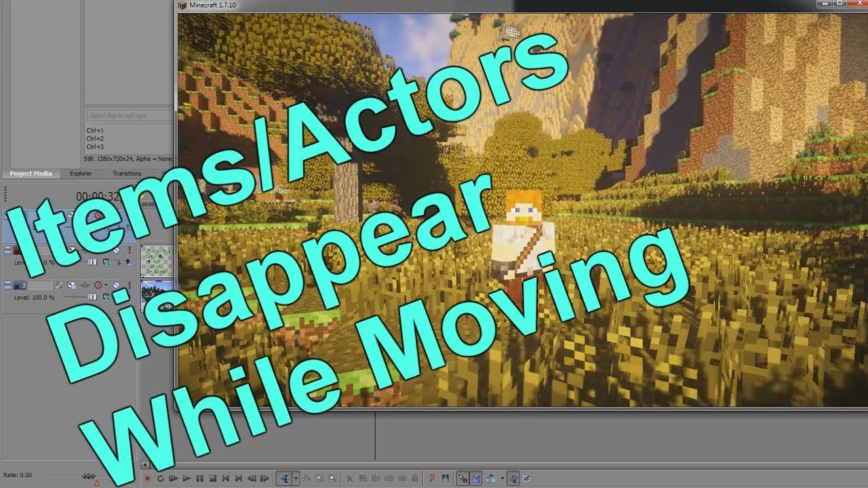Screen dimensions: 868x488
Task: Select the track 2 event thumbnail
Action: click(x=157, y=261)
